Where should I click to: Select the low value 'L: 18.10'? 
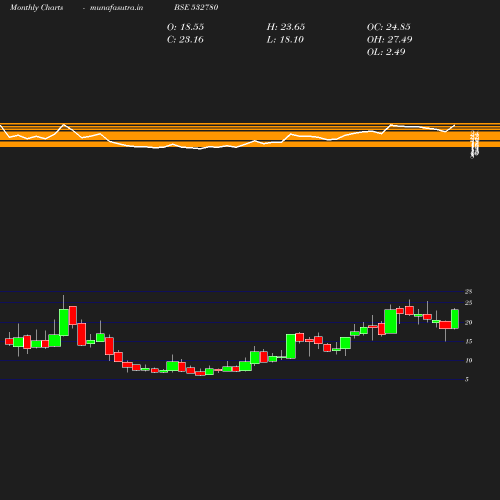(x=285, y=39)
